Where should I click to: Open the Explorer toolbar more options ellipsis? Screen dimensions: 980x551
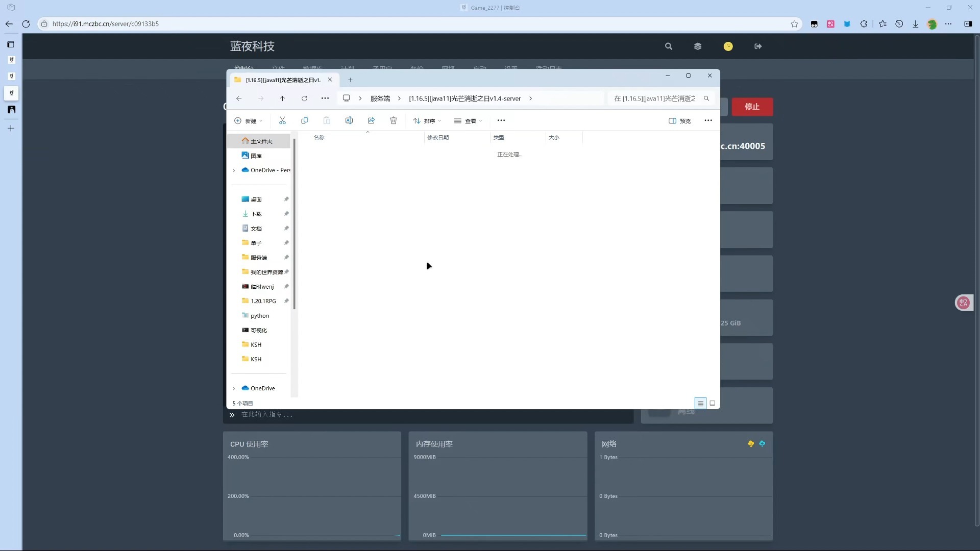[x=501, y=121]
